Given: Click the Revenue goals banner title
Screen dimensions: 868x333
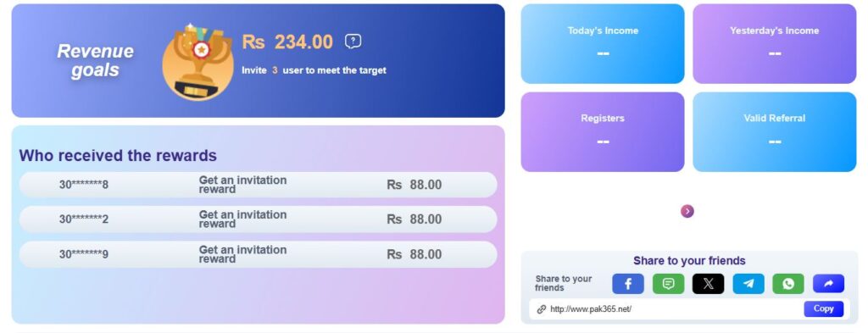Looking at the screenshot, I should pos(95,60).
